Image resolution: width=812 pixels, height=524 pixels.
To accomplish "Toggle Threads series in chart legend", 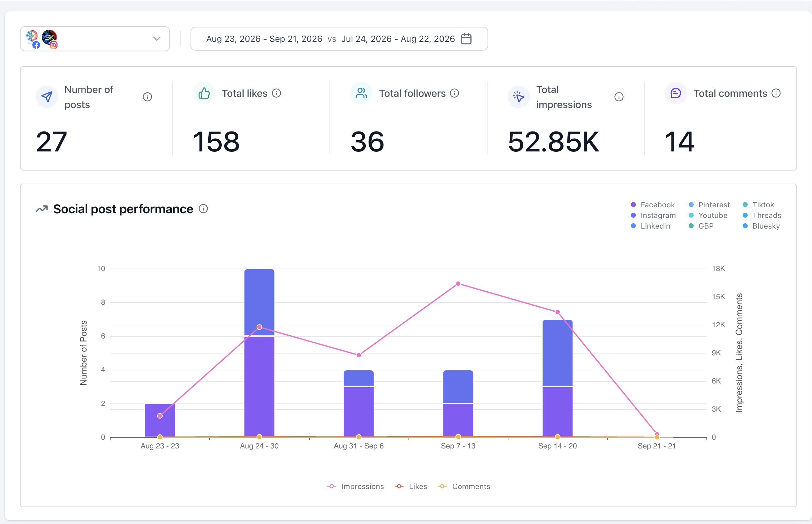I will tap(762, 215).
